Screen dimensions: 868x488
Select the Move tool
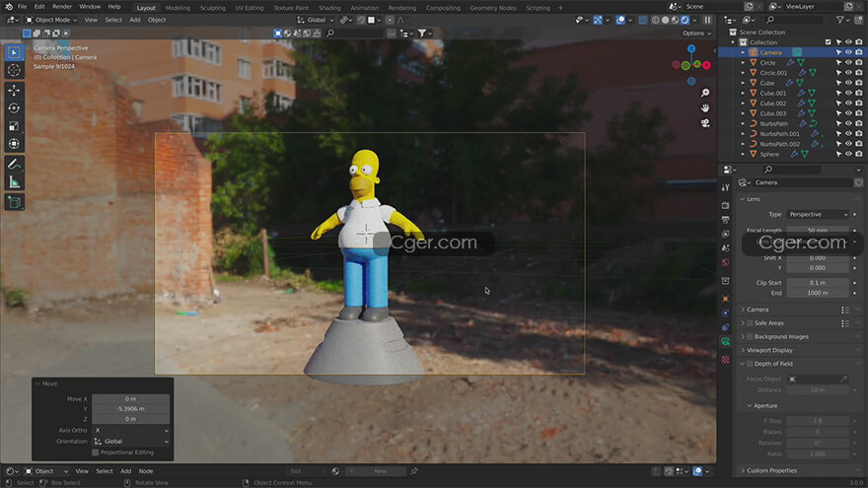pos(14,90)
